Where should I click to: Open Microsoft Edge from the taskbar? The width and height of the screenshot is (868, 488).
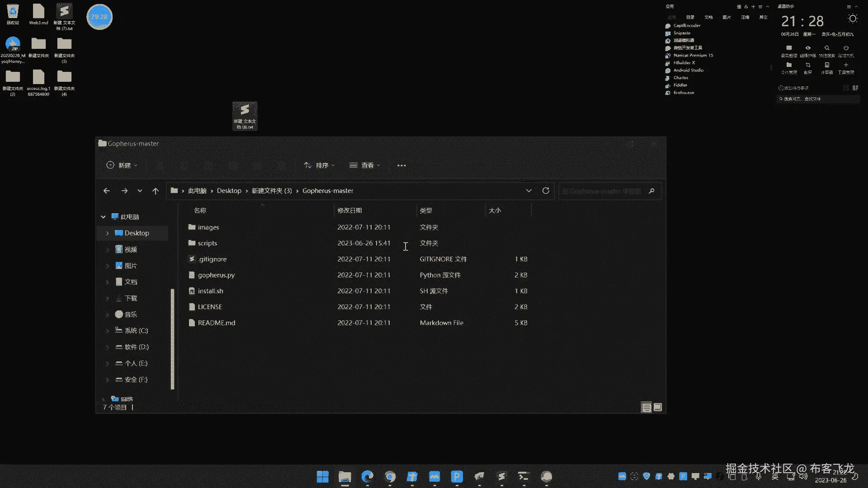(x=368, y=477)
